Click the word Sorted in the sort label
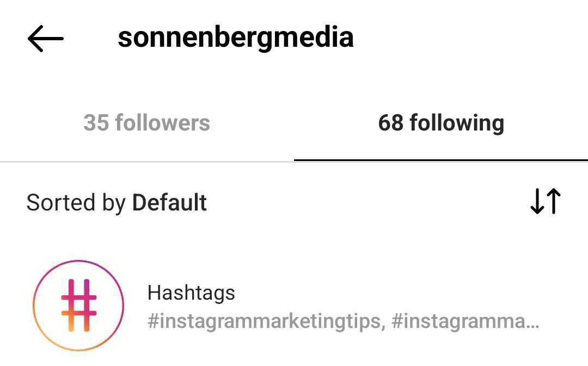The height and width of the screenshot is (366, 588). point(61,203)
